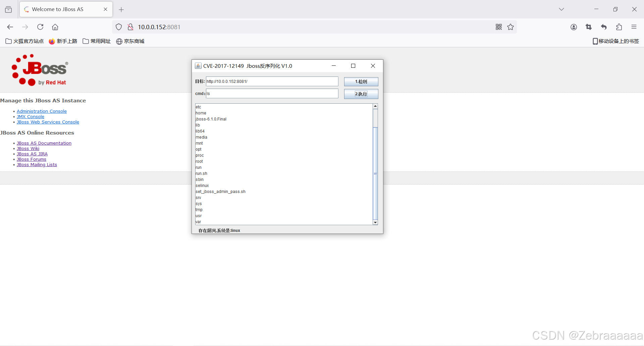Click the browser forward arrow
This screenshot has width=644, height=346.
click(x=25, y=27)
